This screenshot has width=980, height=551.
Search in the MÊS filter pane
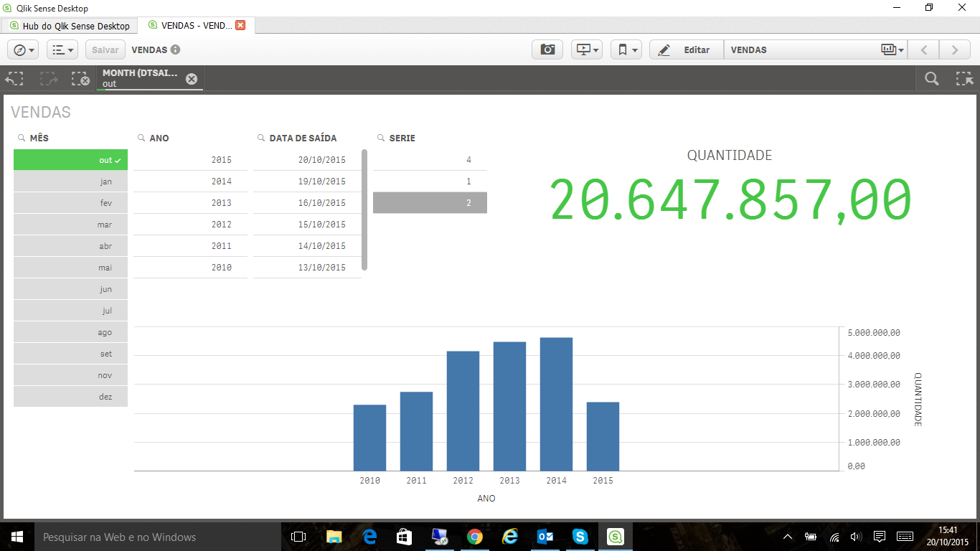[x=22, y=138]
